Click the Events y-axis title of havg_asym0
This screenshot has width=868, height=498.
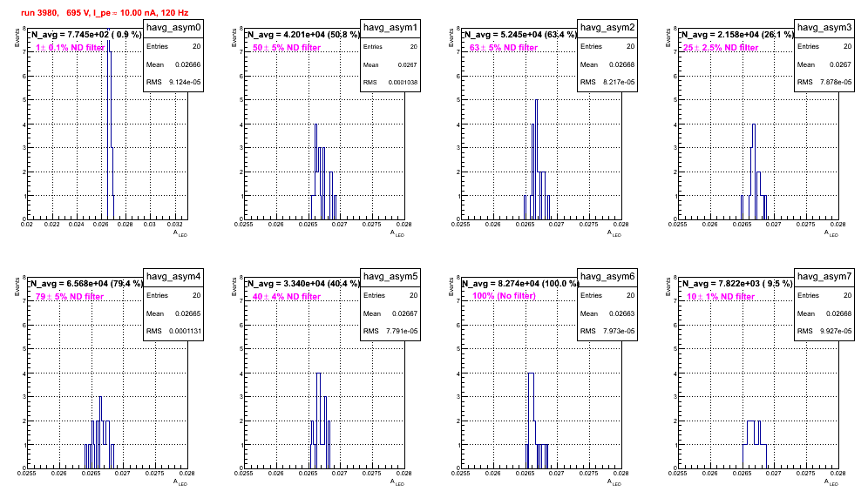[17, 37]
